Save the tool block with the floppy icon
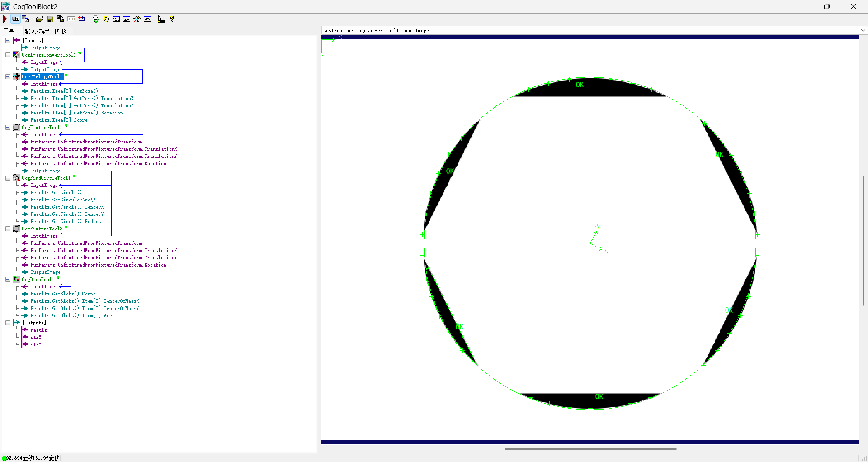The width and height of the screenshot is (868, 462). (x=50, y=19)
